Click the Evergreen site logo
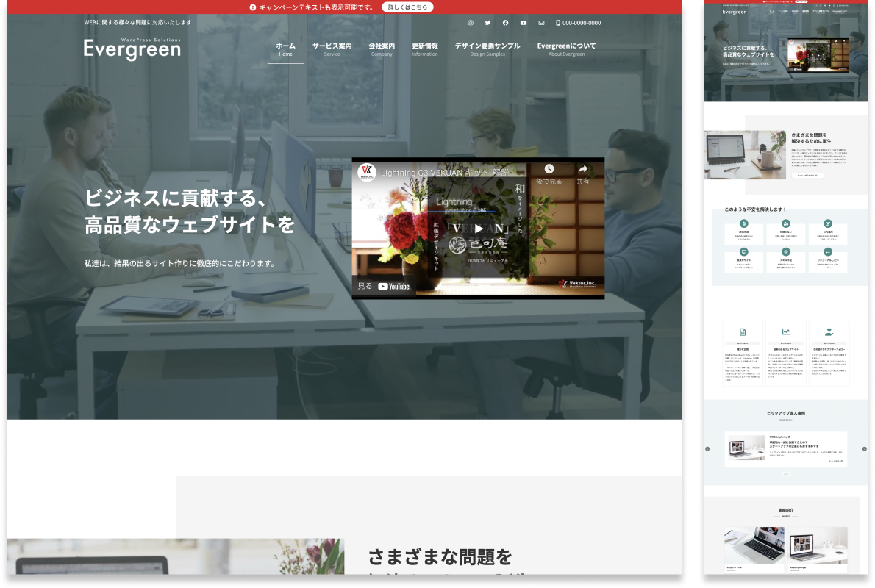Screen dimensions: 875x588 pyautogui.click(x=132, y=49)
